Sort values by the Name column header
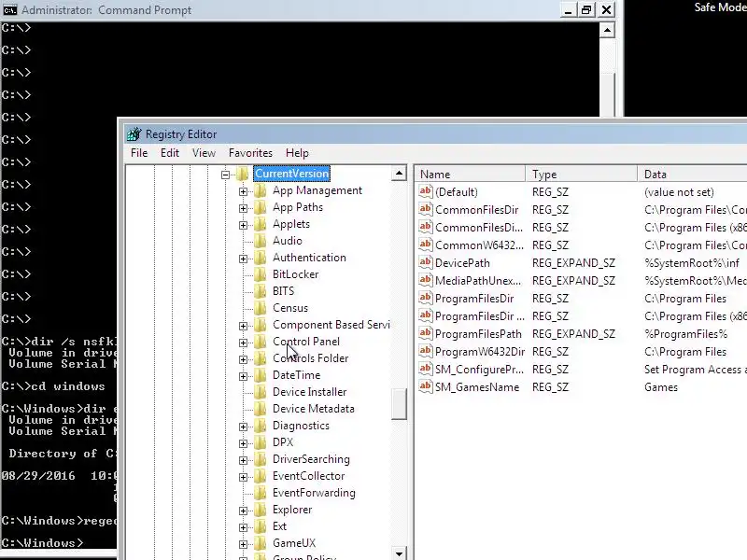This screenshot has width=747, height=560. point(470,175)
